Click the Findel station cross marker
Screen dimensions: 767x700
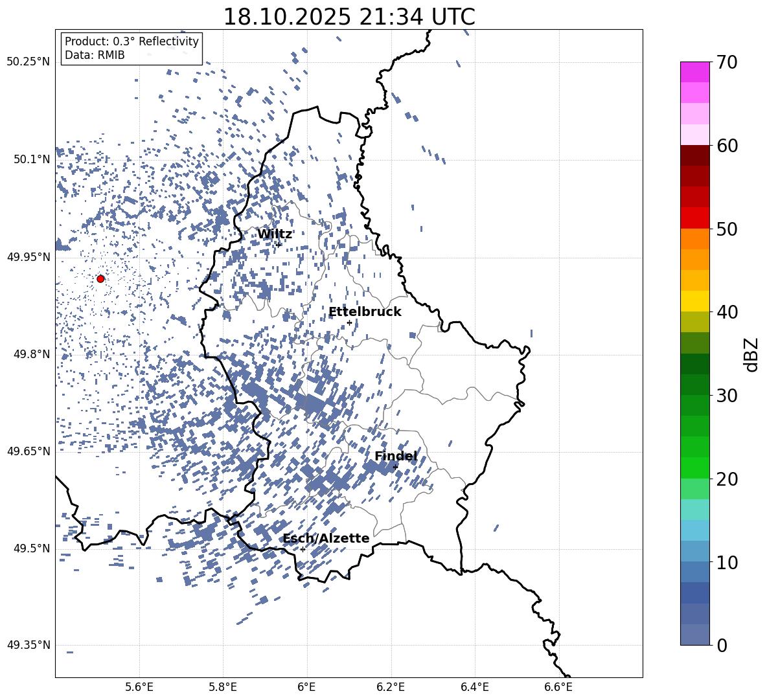(395, 468)
